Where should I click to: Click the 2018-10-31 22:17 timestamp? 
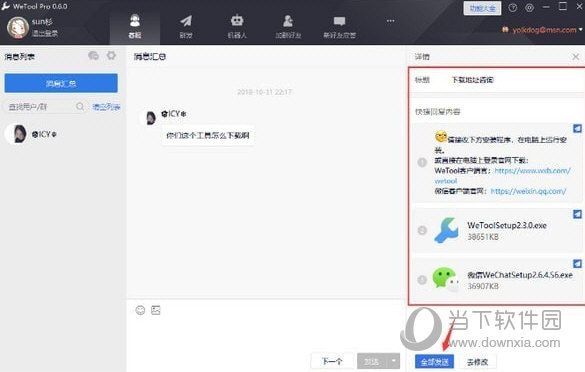click(264, 92)
